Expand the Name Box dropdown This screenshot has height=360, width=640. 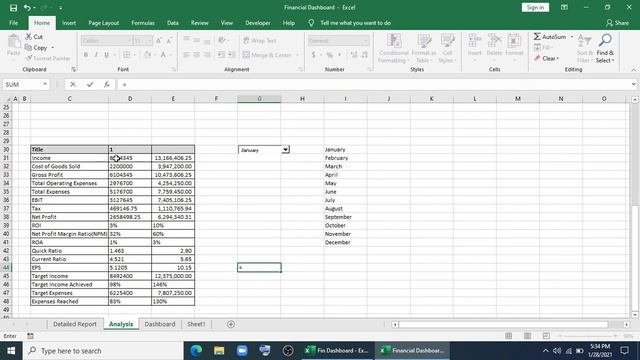click(x=45, y=84)
